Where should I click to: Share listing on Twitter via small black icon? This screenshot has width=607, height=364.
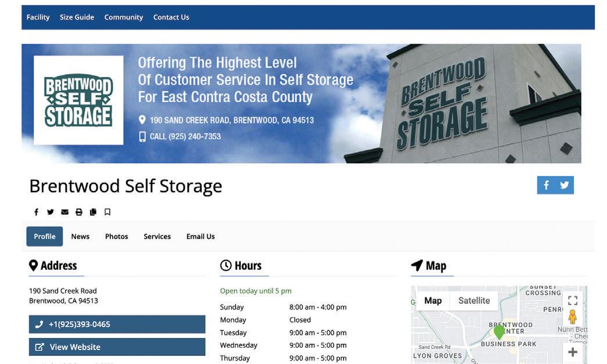click(x=50, y=212)
